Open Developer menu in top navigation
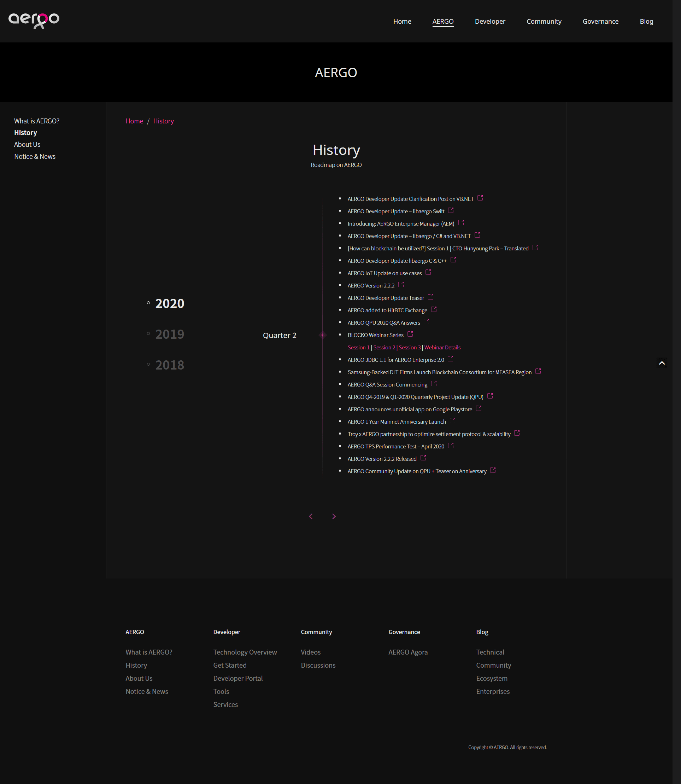The width and height of the screenshot is (681, 784). click(x=490, y=21)
